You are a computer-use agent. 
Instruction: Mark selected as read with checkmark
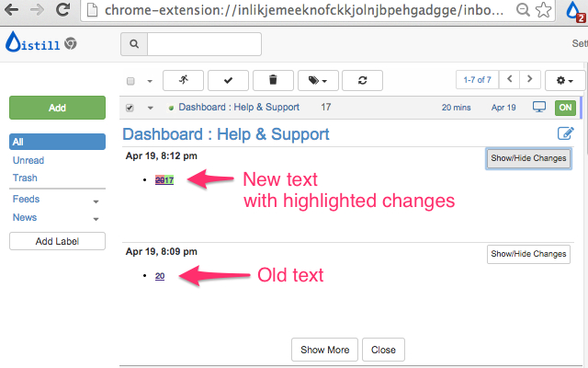tap(228, 80)
